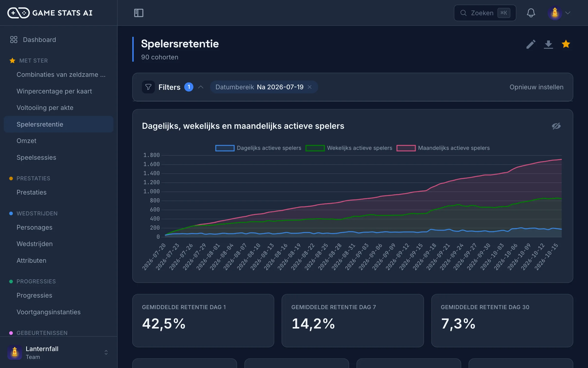Open the notifications bell
This screenshot has height=368, width=588.
(x=531, y=13)
